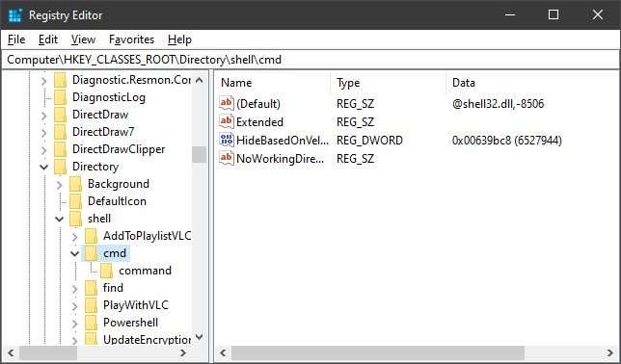Screen dimensions: 621x364
Task: Expand the DirectDraw7 key
Action: [x=44, y=133]
